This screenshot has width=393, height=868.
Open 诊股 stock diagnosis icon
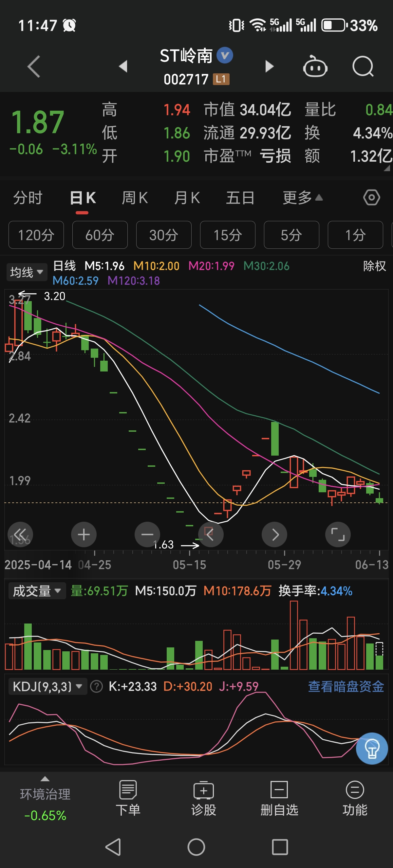(204, 798)
